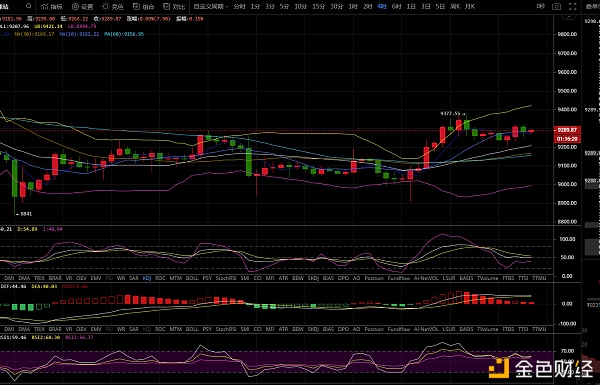Open the 组合 combination layout option
Screen dimensions: 600x385
(x=143, y=7)
